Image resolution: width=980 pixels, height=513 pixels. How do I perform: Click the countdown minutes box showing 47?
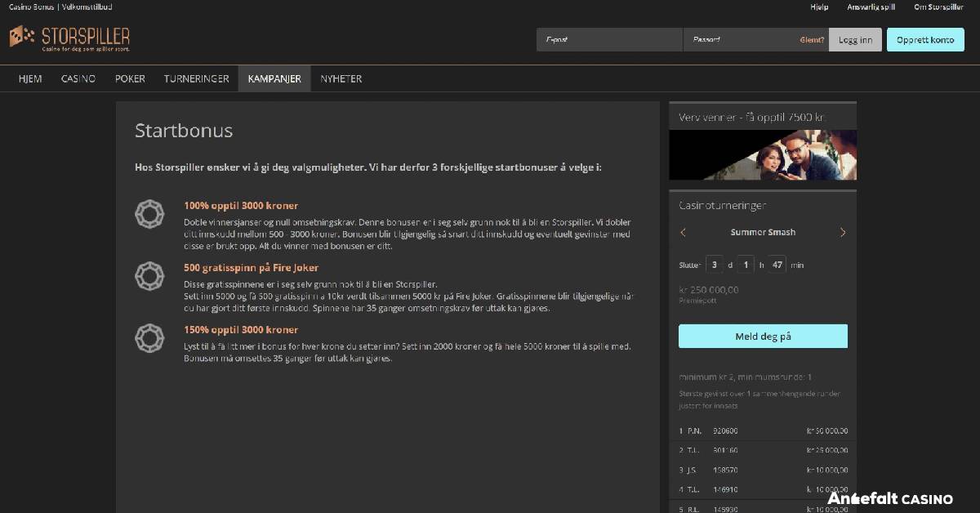click(x=777, y=265)
